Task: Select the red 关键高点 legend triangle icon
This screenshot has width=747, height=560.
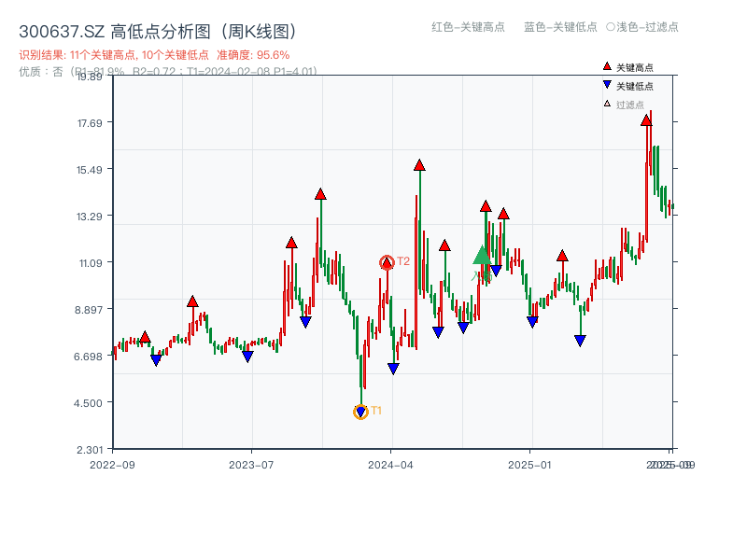Action: 606,65
